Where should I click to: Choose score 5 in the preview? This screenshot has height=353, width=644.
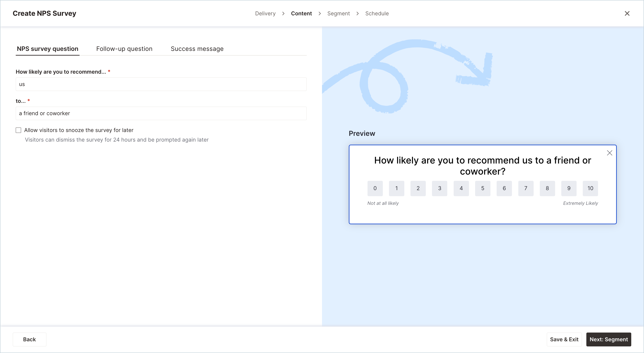pyautogui.click(x=483, y=188)
